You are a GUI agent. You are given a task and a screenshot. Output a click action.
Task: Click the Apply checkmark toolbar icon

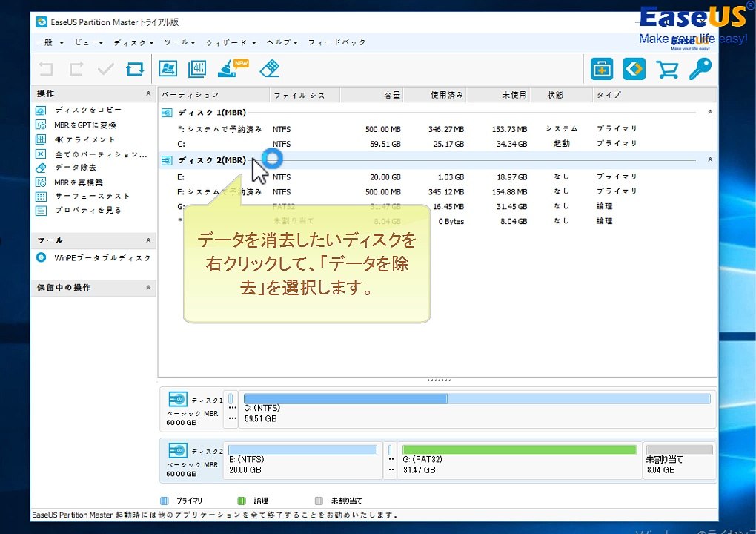[x=105, y=69]
